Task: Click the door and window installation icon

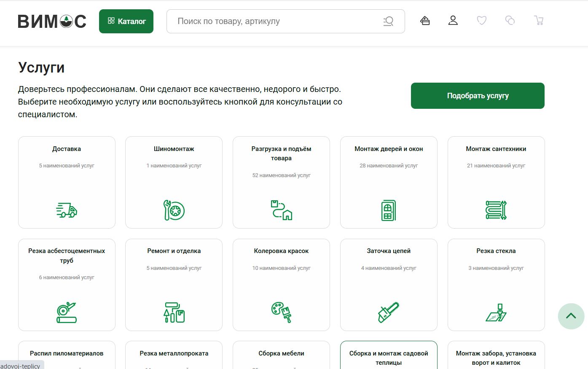Action: tap(388, 210)
